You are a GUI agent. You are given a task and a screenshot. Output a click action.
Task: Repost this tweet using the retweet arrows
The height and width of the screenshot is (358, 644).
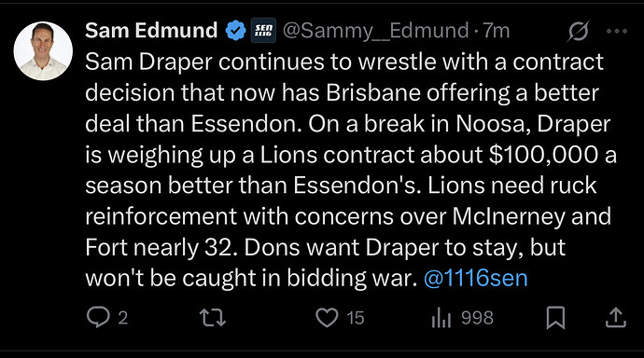click(x=213, y=317)
